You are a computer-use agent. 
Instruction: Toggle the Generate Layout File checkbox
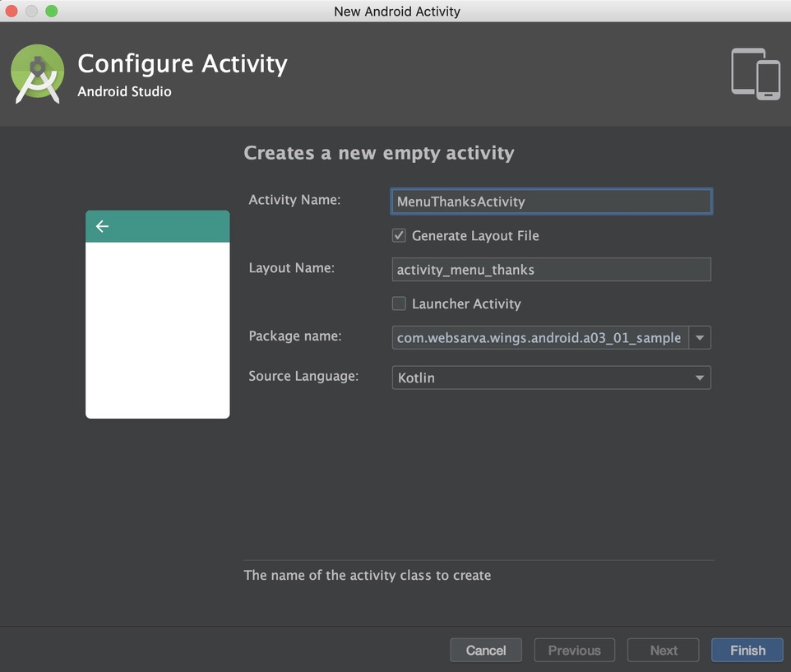(x=399, y=235)
